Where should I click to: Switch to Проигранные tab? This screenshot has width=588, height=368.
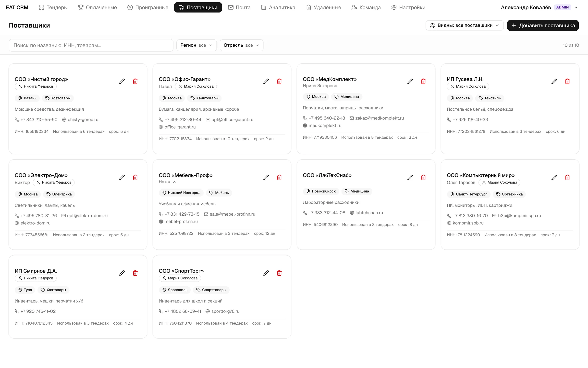coord(148,7)
